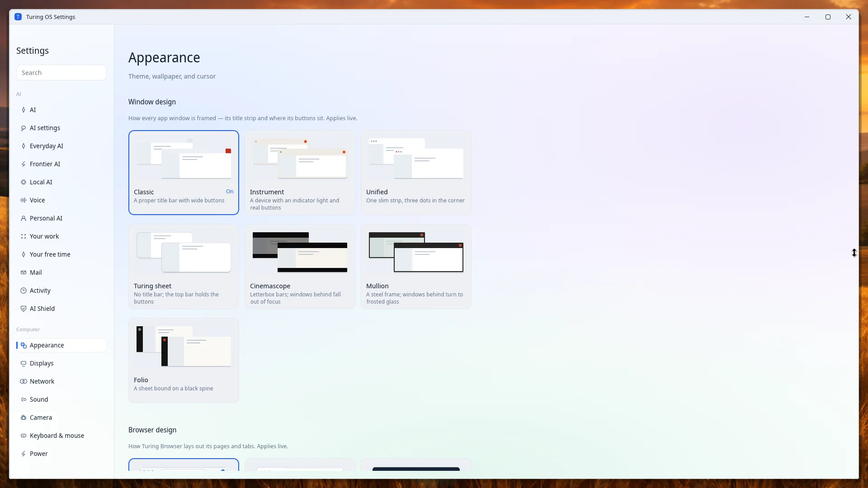Open Your free time section
The height and width of the screenshot is (488, 868).
tap(61, 254)
